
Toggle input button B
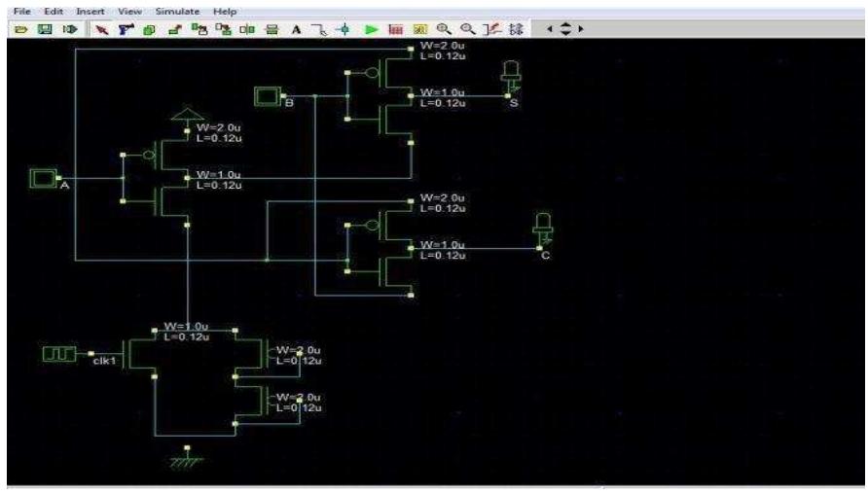coord(268,96)
